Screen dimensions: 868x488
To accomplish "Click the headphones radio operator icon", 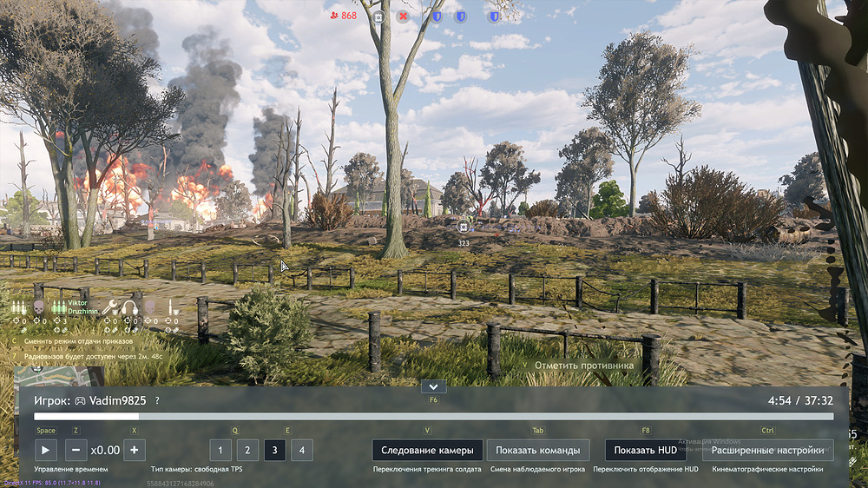I will [x=130, y=307].
